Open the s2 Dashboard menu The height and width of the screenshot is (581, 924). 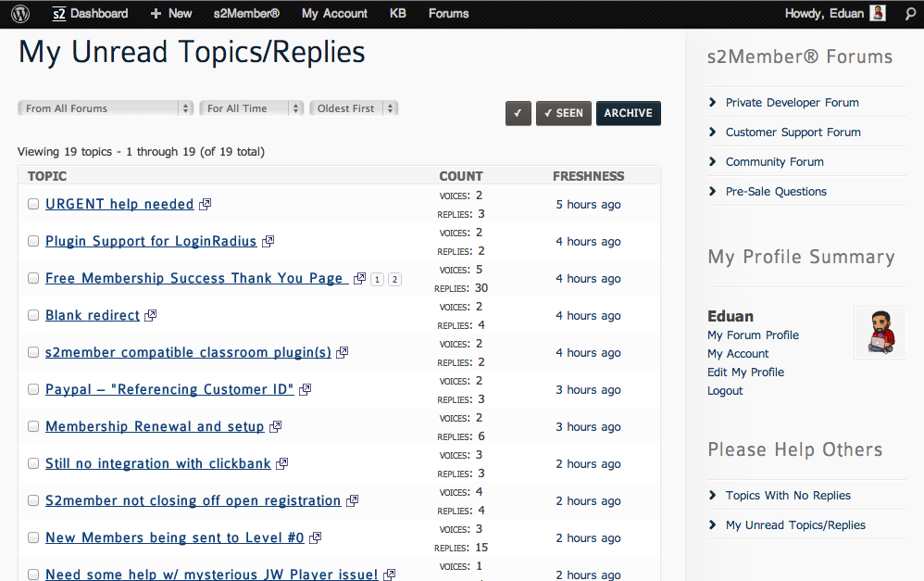[90, 14]
